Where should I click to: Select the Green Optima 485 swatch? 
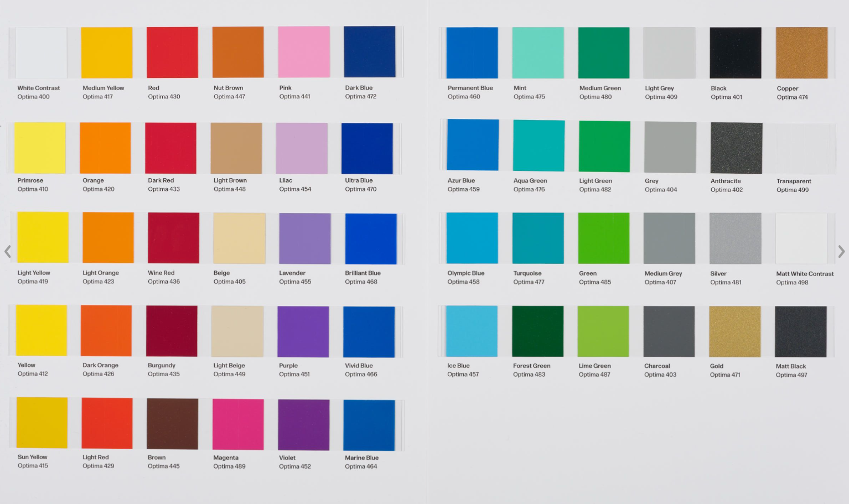pyautogui.click(x=604, y=238)
